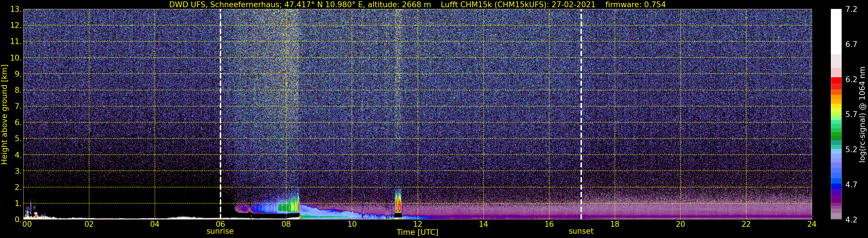Click the time axis tick label 02
The width and height of the screenshot is (868, 238).
point(89,224)
